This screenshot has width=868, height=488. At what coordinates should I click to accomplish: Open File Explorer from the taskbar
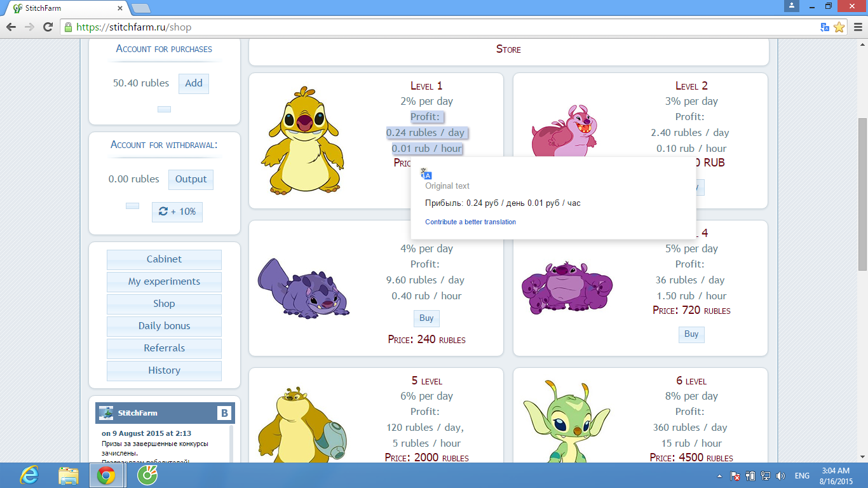point(68,475)
